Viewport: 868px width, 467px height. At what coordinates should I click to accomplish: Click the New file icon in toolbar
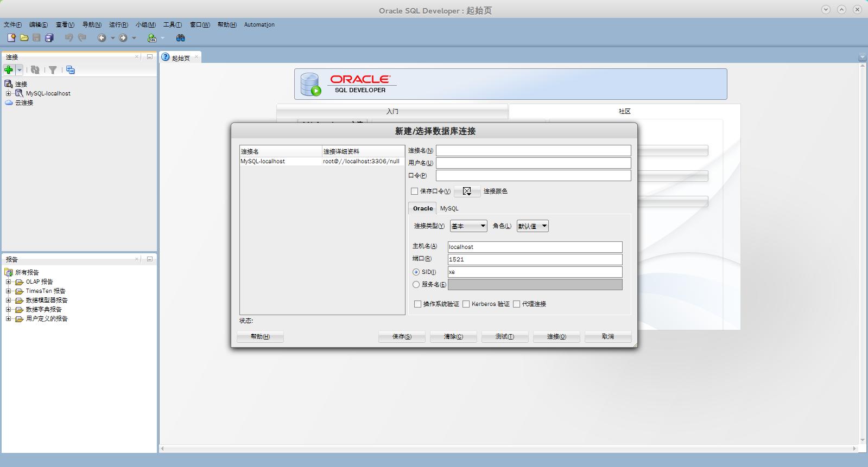click(11, 37)
